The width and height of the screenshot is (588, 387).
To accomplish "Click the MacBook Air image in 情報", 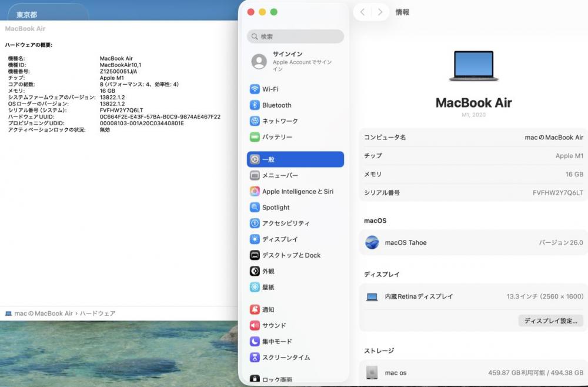I will point(473,66).
